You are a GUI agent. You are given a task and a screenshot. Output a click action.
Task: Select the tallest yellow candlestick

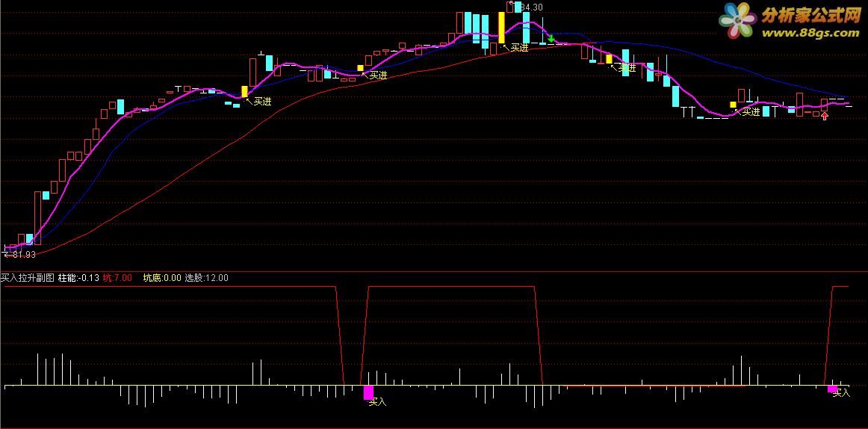(x=501, y=28)
